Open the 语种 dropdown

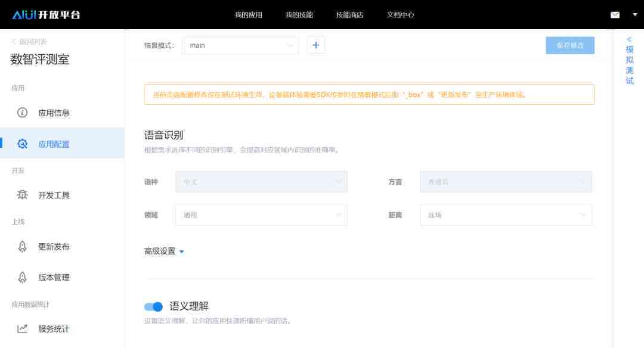click(261, 182)
